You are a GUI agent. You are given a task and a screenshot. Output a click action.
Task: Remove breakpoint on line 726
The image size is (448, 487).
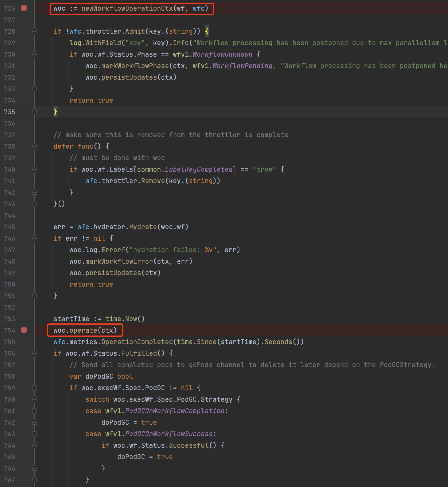[x=24, y=8]
